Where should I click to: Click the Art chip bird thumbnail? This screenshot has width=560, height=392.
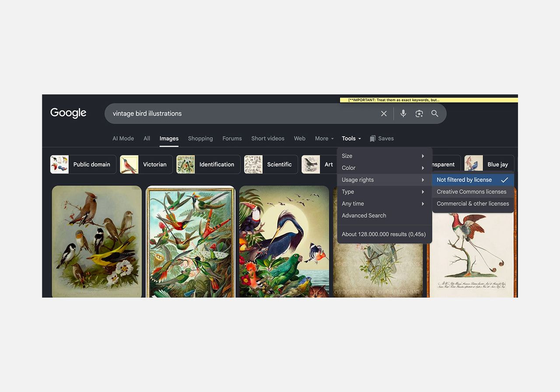click(x=311, y=164)
